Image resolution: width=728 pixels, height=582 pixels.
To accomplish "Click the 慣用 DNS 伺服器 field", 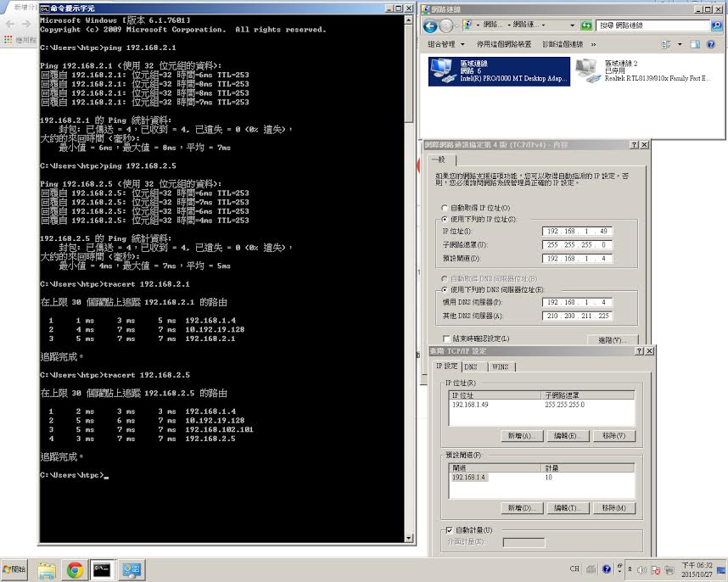I will point(577,302).
